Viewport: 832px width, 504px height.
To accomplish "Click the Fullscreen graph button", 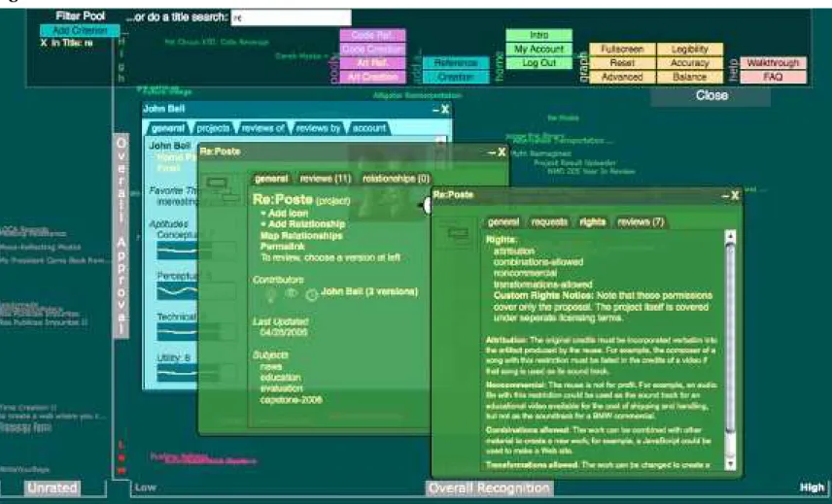I will 622,50.
